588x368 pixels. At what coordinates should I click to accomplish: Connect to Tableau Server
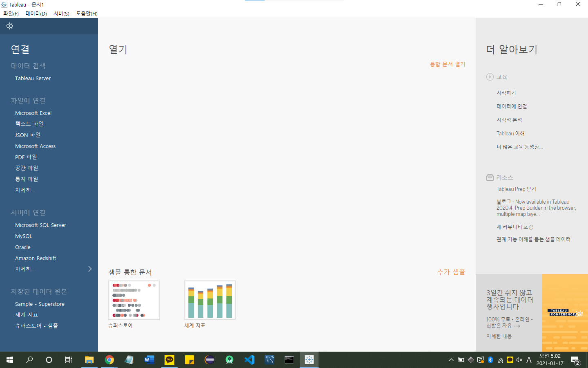click(x=33, y=78)
